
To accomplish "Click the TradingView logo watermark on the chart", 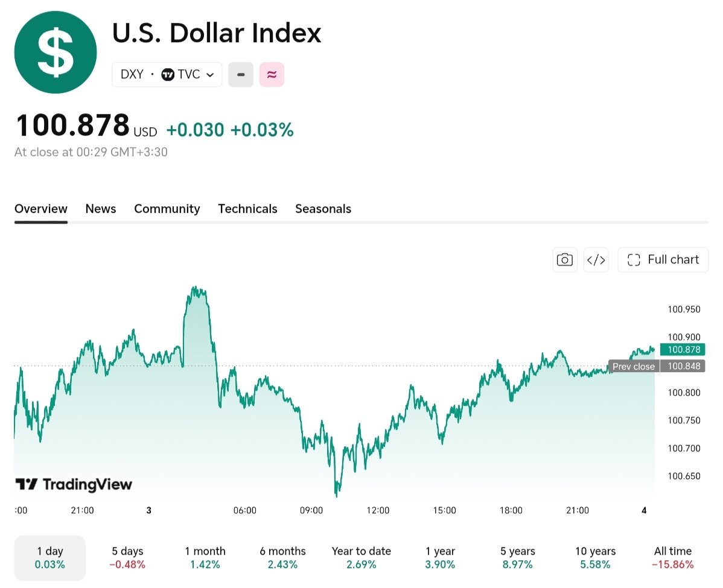I will 74,484.
